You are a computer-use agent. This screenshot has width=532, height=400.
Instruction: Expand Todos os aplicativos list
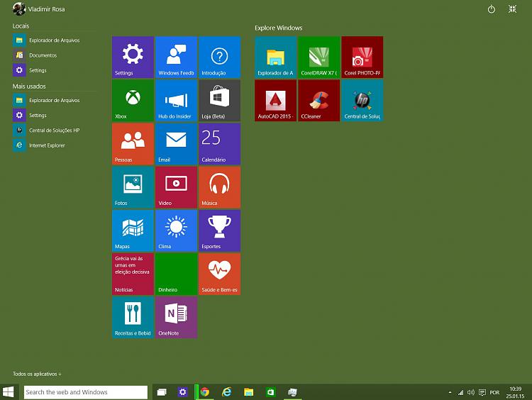[x=37, y=374]
